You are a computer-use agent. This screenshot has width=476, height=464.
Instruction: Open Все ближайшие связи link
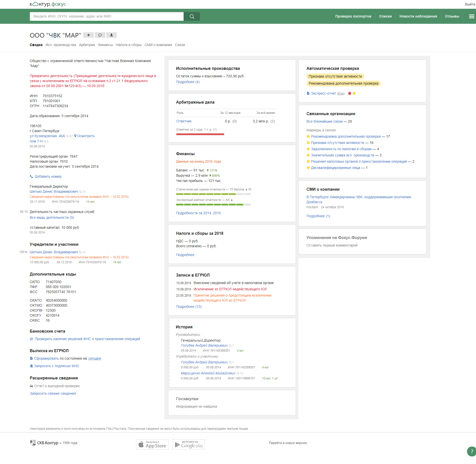tap(324, 121)
